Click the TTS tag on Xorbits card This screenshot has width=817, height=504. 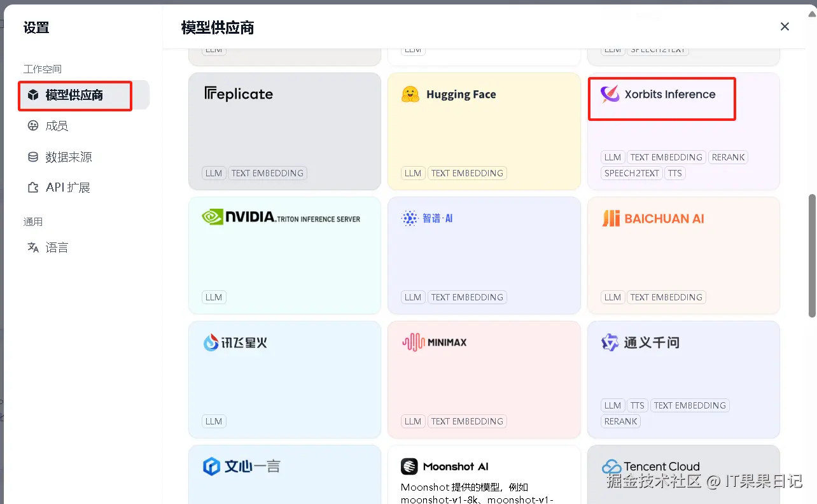tap(675, 173)
